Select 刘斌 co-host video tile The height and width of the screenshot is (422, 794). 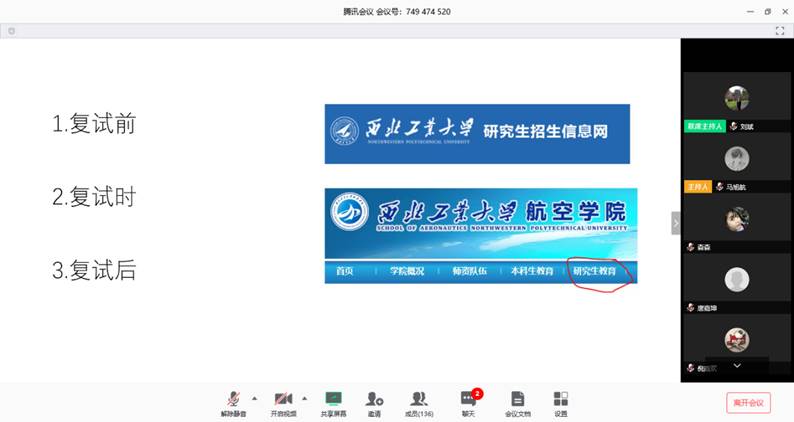[x=737, y=98]
